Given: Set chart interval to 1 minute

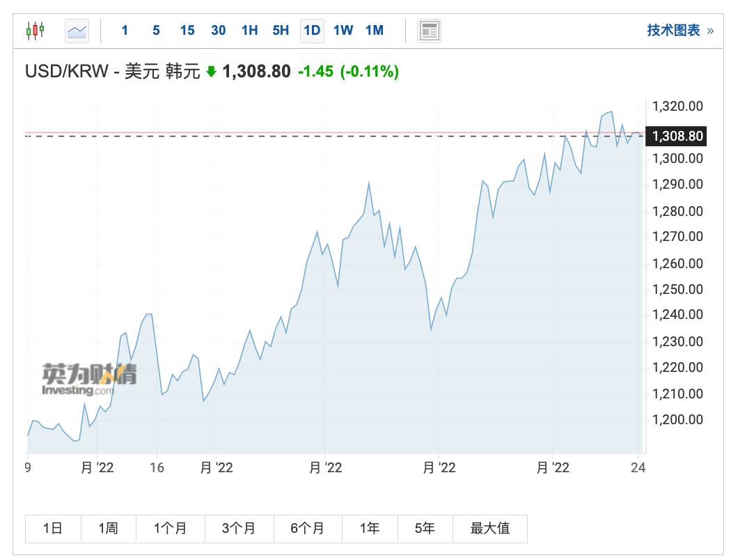Looking at the screenshot, I should click(x=125, y=31).
